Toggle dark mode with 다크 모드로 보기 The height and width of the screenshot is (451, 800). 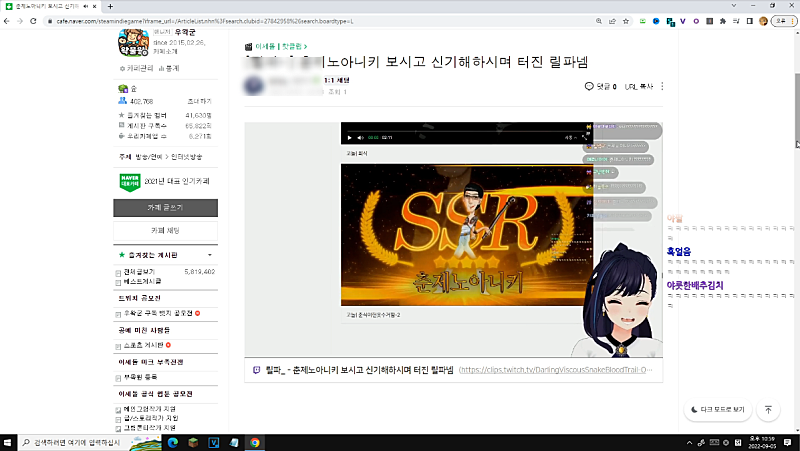click(717, 410)
